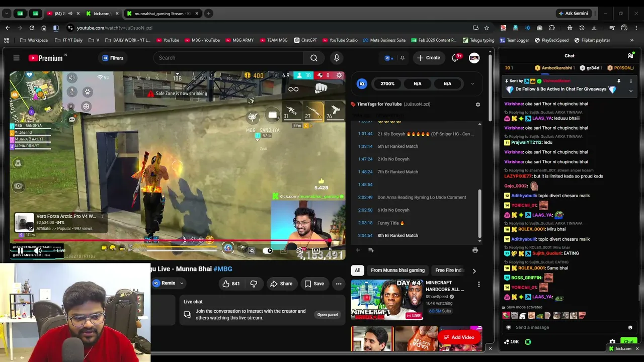Open the account avatar menu
This screenshot has width=644, height=362.
pos(474,58)
